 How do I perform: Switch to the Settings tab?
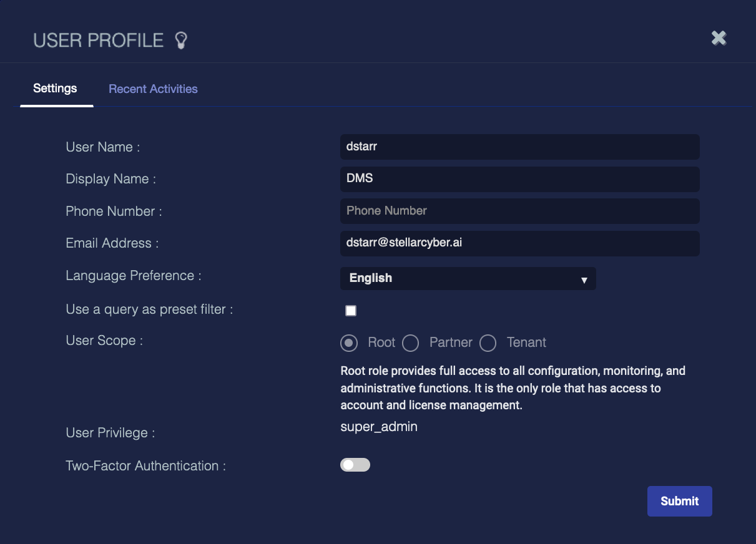55,89
